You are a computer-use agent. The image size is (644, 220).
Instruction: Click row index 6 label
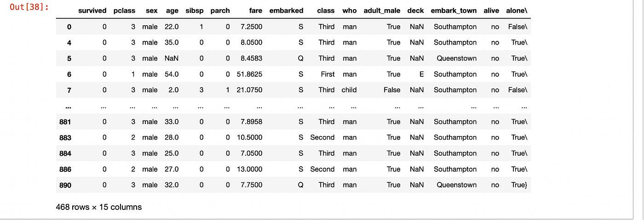pos(69,74)
